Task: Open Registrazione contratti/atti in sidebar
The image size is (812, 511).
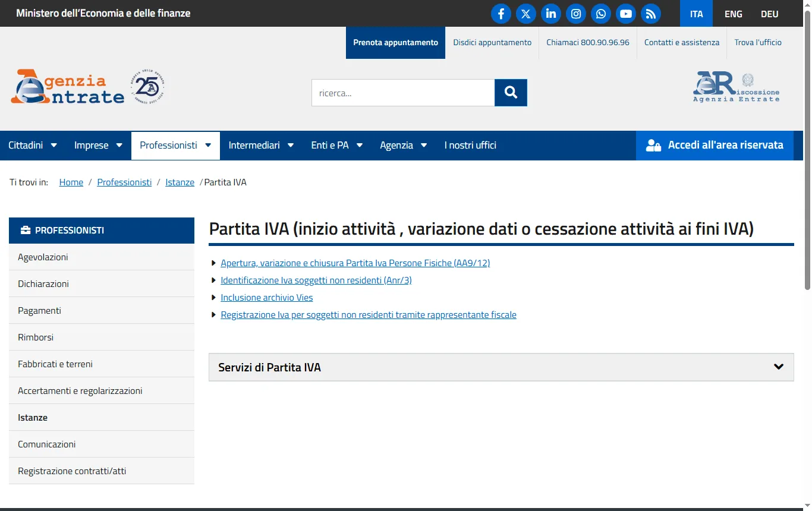Action: pos(102,471)
